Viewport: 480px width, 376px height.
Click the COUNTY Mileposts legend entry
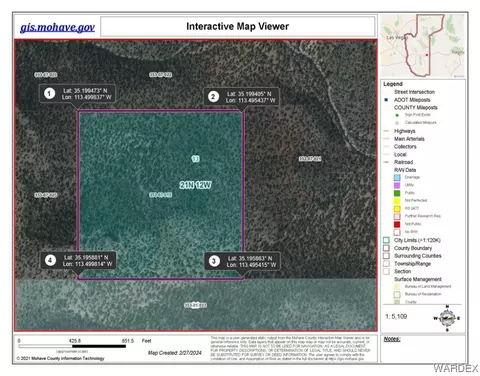tap(416, 107)
